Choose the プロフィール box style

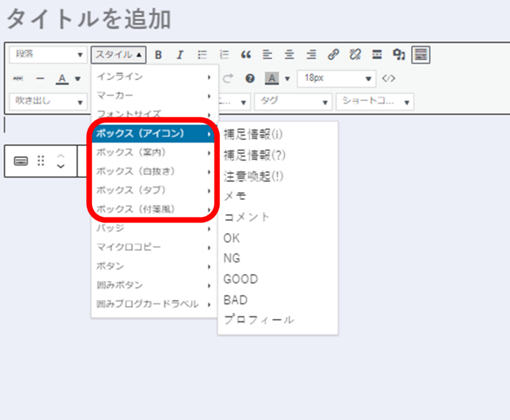[x=259, y=320]
